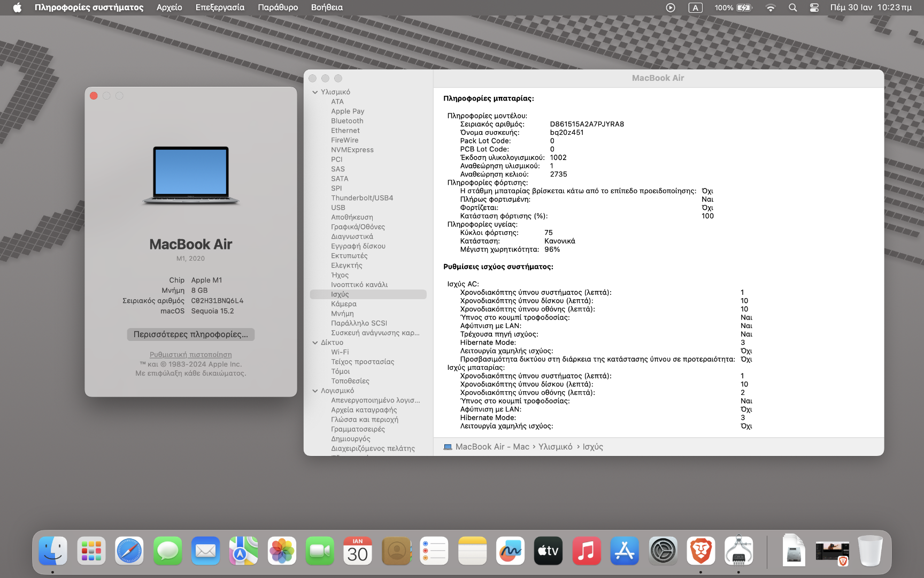Open the Επεξεργασία menu
The image size is (924, 578).
[220, 7]
